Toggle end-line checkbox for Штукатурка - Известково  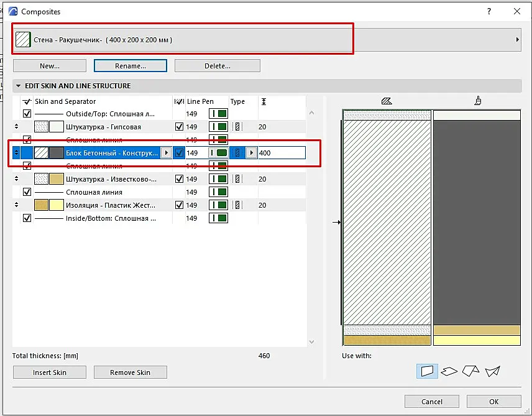179,179
